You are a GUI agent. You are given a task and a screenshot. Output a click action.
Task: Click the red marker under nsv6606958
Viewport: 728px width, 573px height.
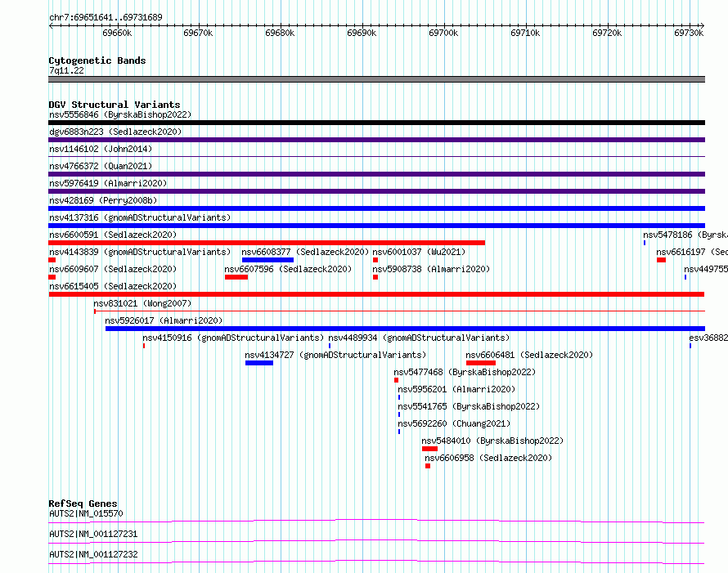coord(428,466)
